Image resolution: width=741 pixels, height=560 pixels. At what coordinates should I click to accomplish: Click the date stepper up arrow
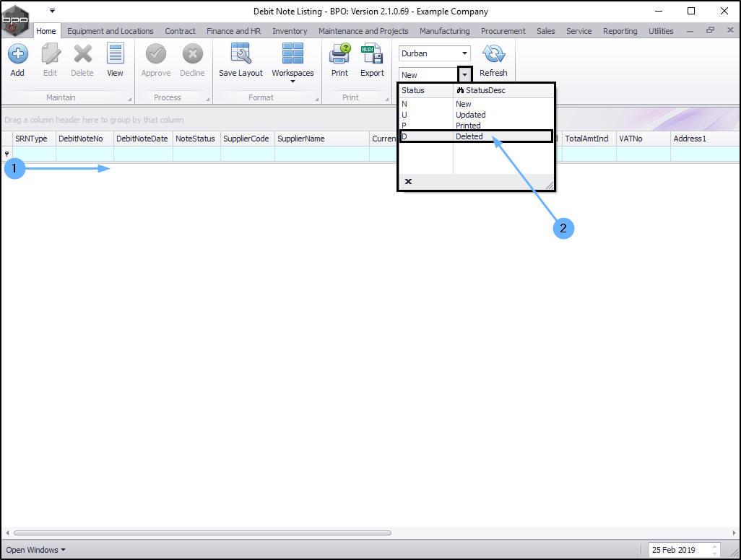[714, 547]
